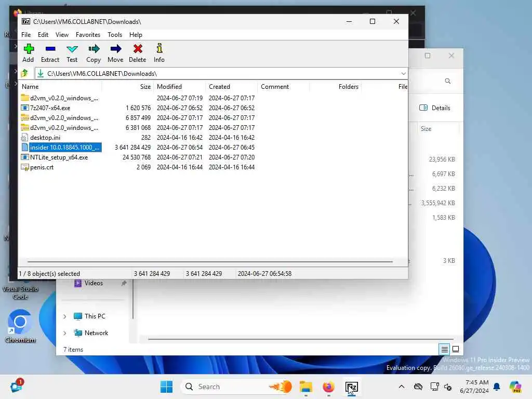The image size is (532, 399).
Task: Open Copilot preview icon in taskbar
Action: point(516,387)
